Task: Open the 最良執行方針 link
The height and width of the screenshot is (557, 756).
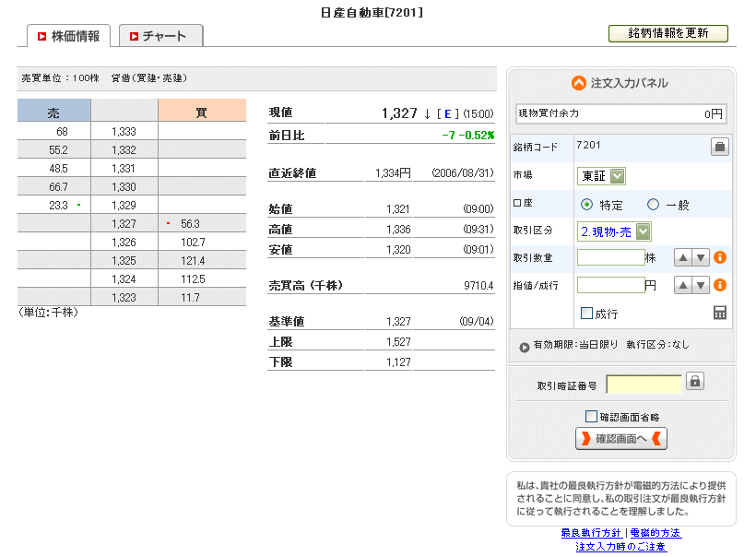Action: tap(592, 533)
